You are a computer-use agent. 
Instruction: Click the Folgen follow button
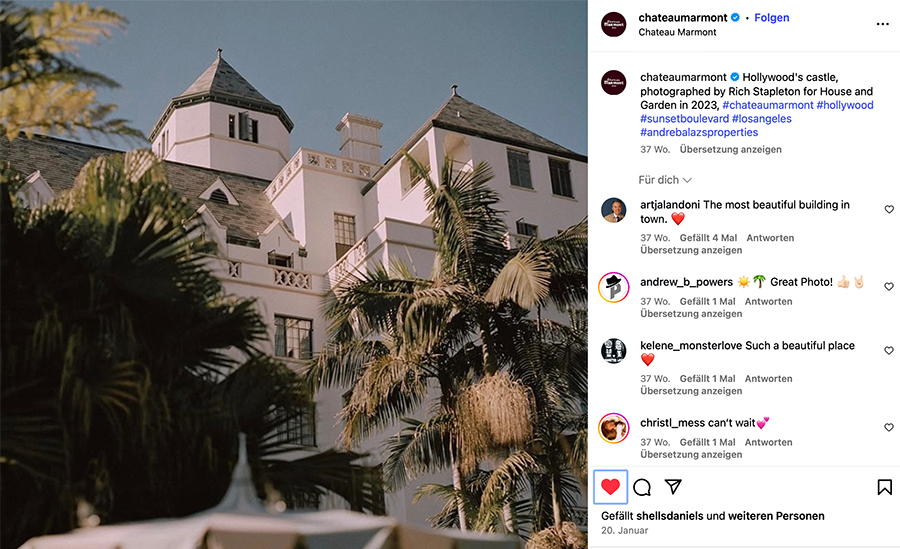771,18
